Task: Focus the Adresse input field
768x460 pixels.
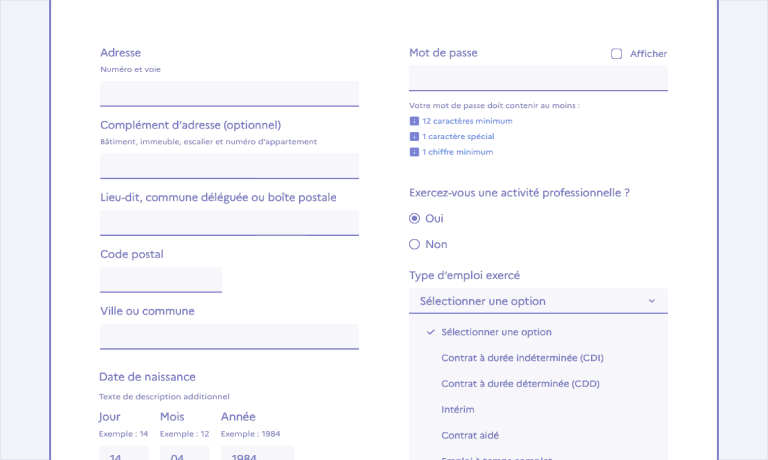Action: 229,93
